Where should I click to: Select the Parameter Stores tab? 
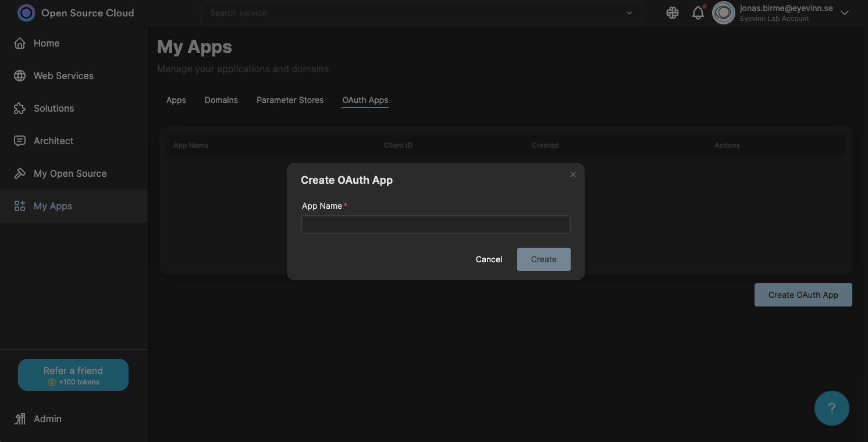[x=290, y=100]
